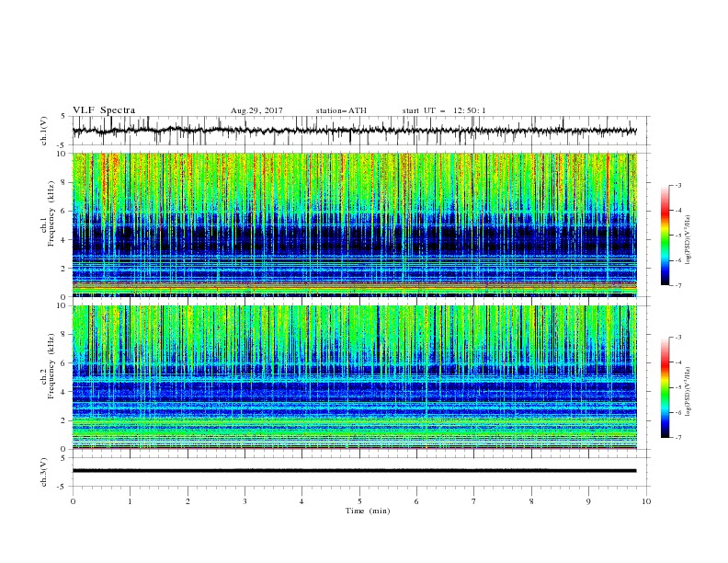
Task: Click the 'ch.3(V)' axis label
Action: [x=44, y=472]
